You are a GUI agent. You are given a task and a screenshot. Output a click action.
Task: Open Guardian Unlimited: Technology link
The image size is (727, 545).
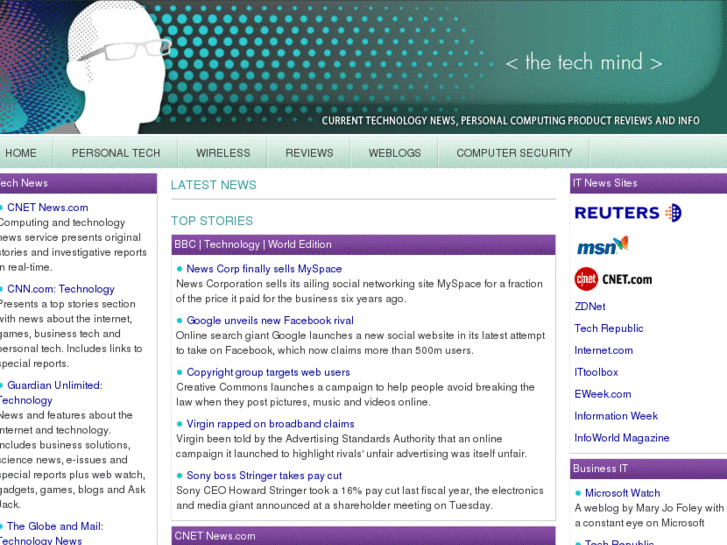(x=51, y=392)
